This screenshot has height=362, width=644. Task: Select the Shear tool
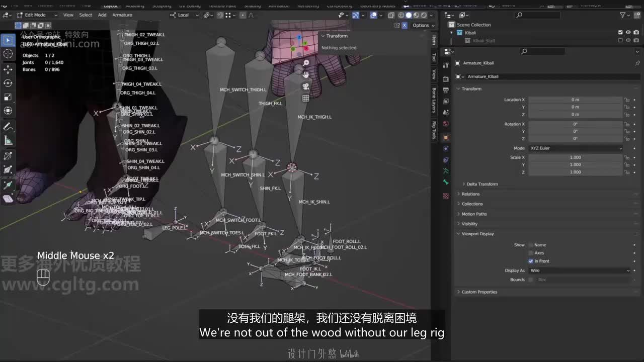8,199
